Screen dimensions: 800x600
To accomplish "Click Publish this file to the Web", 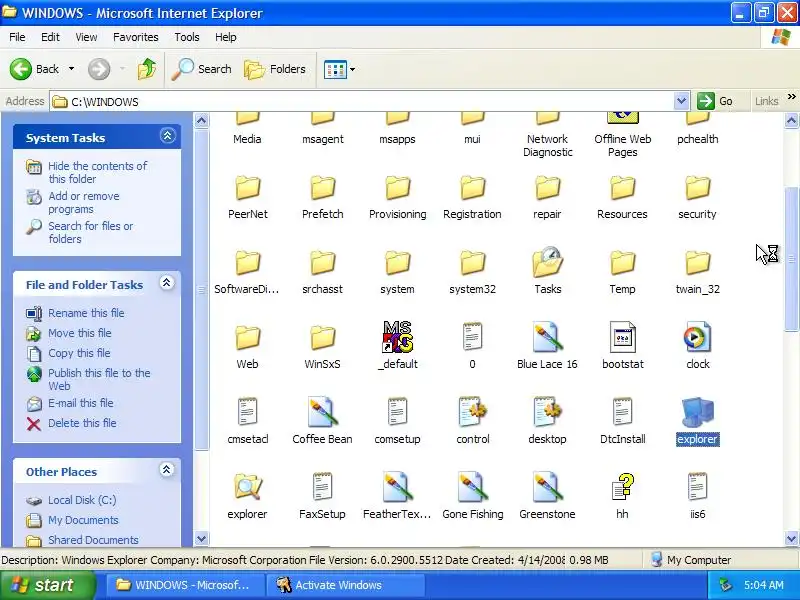I will point(99,379).
